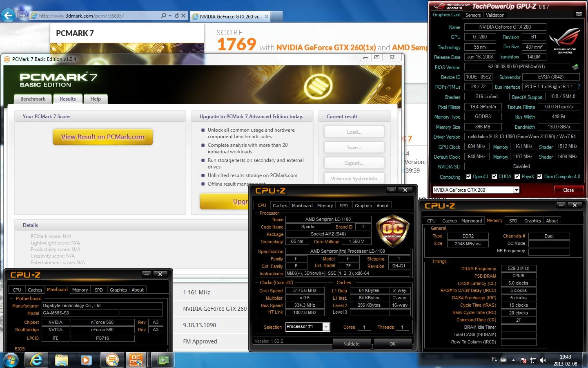Open volume speaker tray icon
Screen dimensions: 588x368
[x=543, y=360]
